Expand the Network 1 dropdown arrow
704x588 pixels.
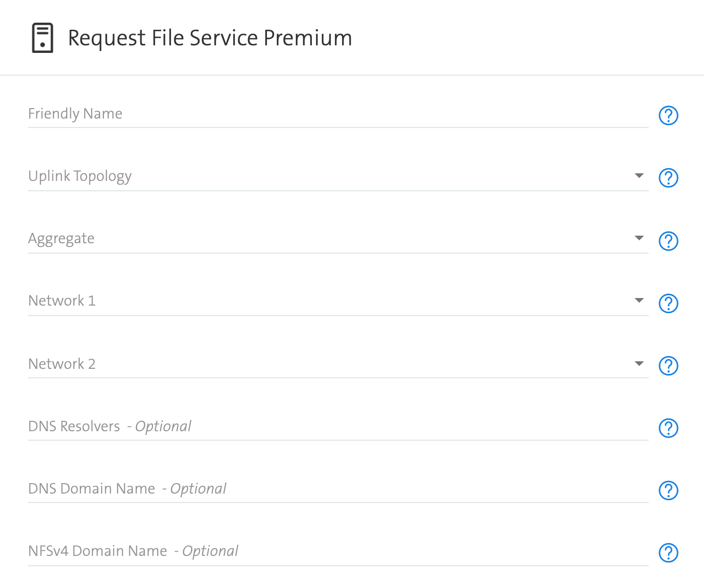(639, 300)
